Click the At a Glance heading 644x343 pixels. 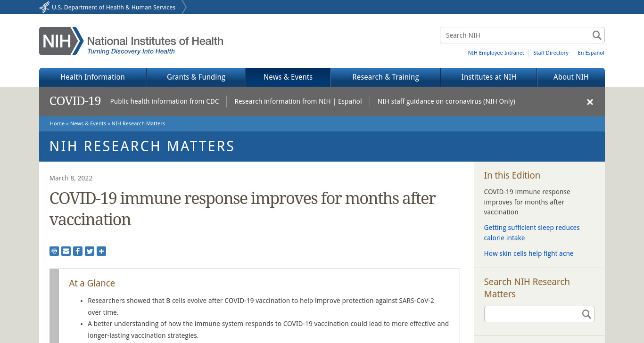point(92,283)
